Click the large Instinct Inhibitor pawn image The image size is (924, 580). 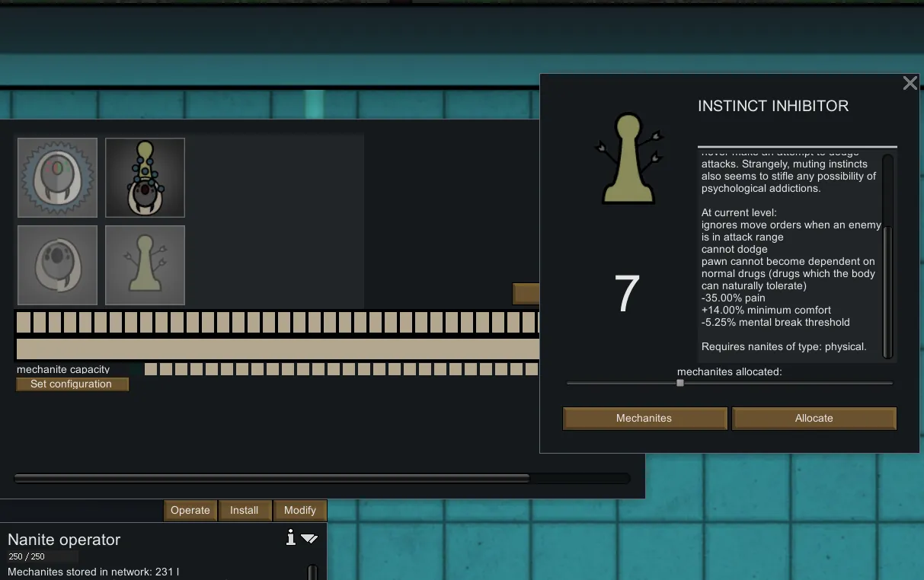[x=628, y=159]
